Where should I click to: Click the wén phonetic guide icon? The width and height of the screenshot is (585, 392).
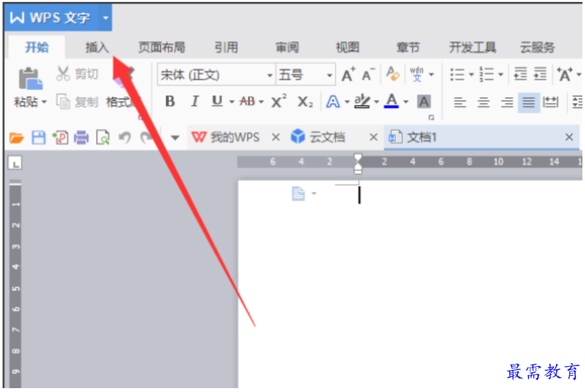click(x=417, y=74)
